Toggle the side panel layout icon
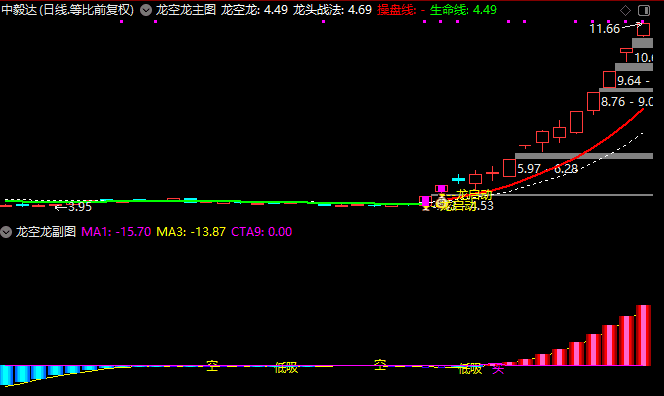 (x=644, y=10)
